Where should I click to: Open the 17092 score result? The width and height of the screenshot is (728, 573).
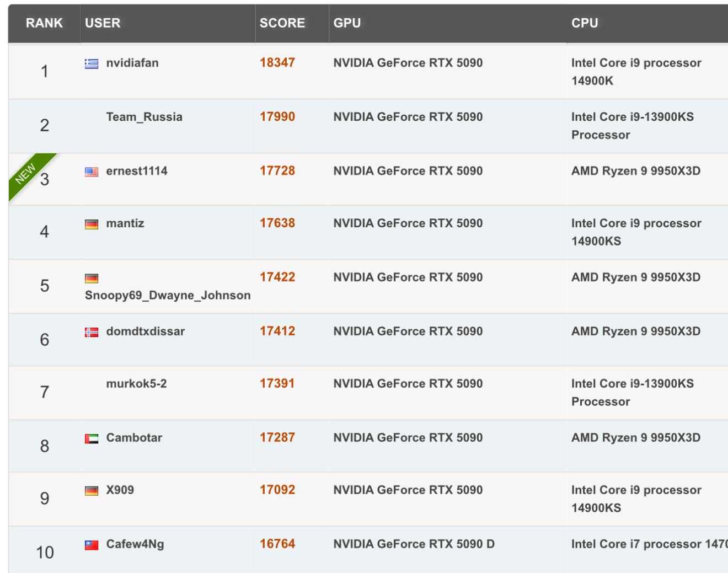coord(277,490)
